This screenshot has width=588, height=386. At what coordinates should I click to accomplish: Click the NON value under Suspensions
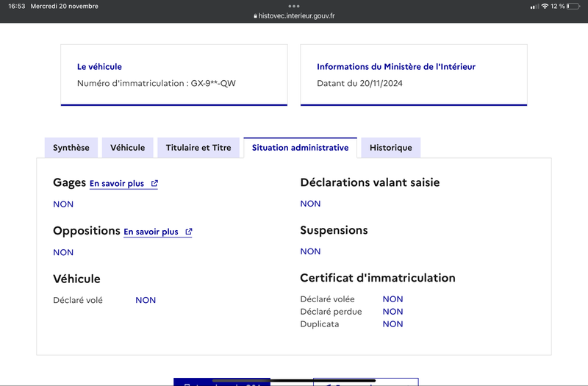(310, 251)
